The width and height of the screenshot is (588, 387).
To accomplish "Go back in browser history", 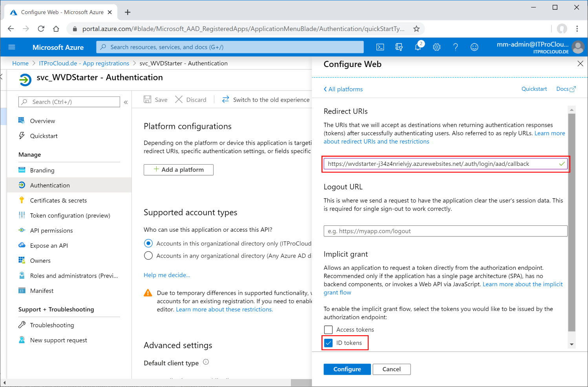I will click(x=11, y=29).
